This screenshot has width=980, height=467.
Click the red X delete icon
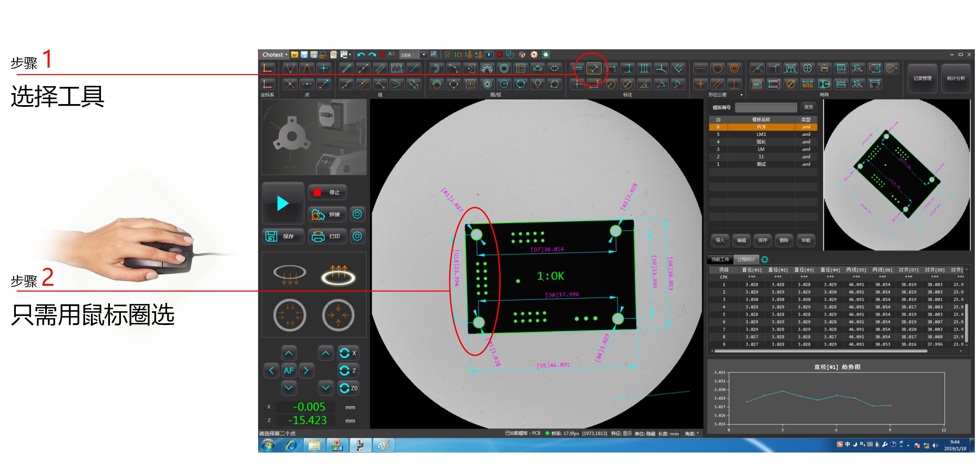(x=382, y=55)
